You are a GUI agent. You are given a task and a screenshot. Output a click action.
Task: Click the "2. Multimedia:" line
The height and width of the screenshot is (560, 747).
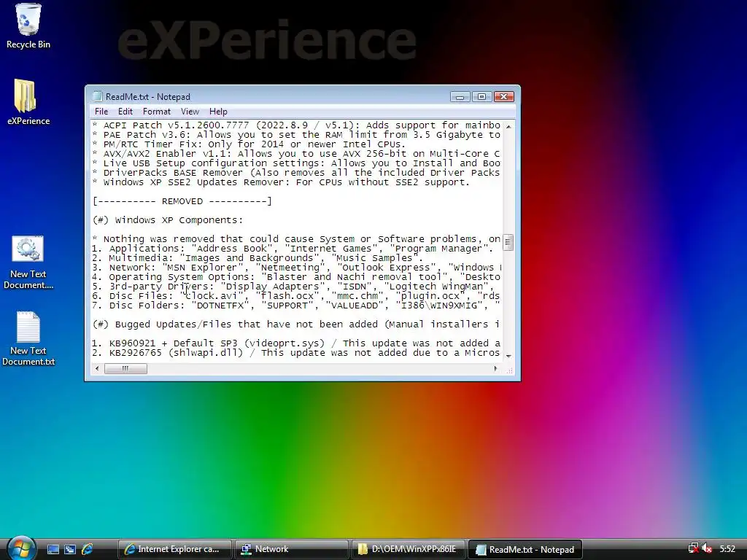tap(258, 258)
